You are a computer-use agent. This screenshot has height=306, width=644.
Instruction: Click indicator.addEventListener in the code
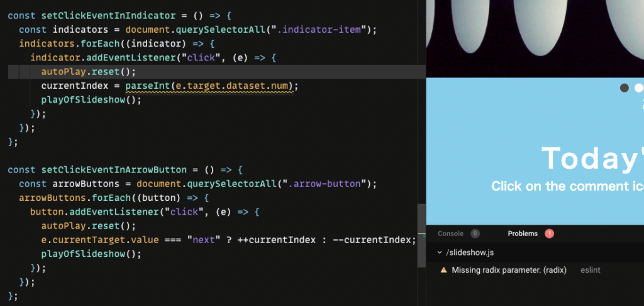click(x=103, y=58)
